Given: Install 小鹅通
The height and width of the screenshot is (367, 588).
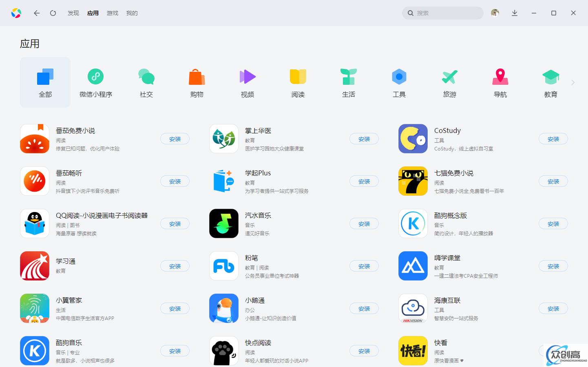Looking at the screenshot, I should click(x=364, y=309).
